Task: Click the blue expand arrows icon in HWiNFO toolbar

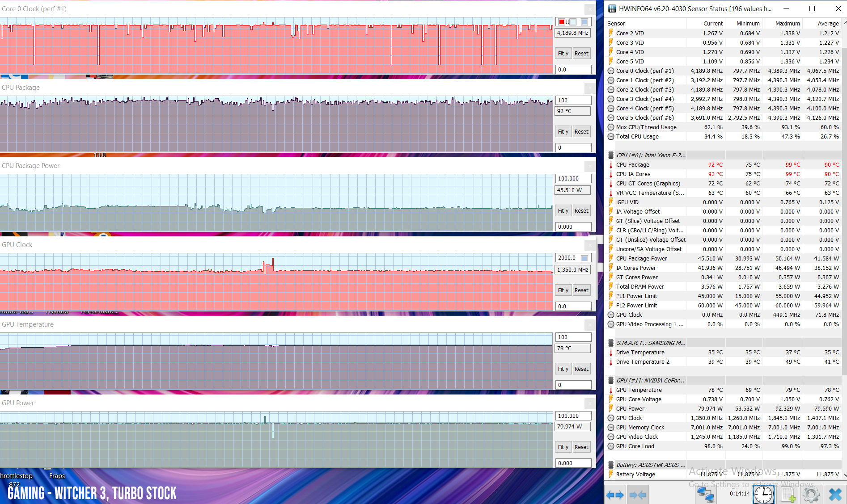Action: pyautogui.click(x=614, y=495)
